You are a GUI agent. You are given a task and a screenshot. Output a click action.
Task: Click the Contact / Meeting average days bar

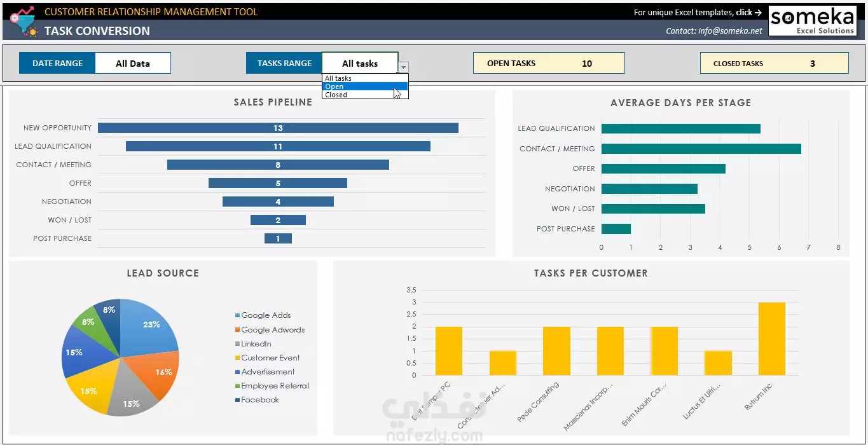coord(701,149)
